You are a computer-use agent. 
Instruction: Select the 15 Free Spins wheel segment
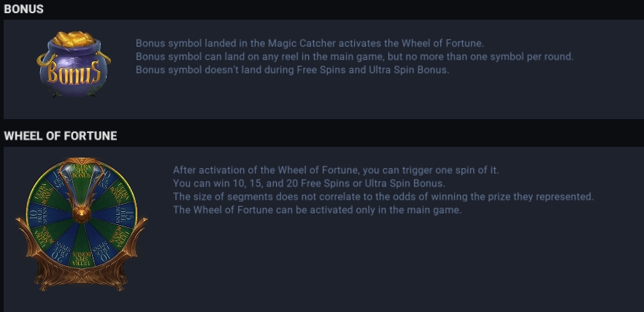[125, 214]
